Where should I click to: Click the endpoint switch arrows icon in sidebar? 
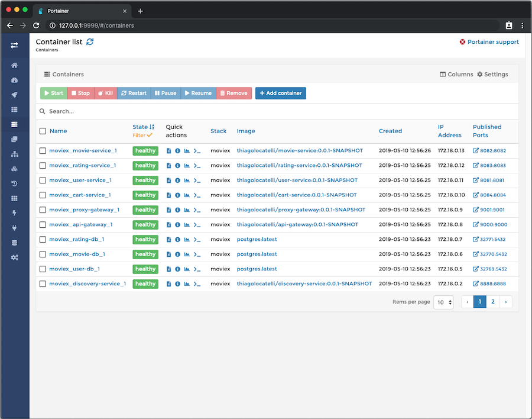[x=14, y=45]
